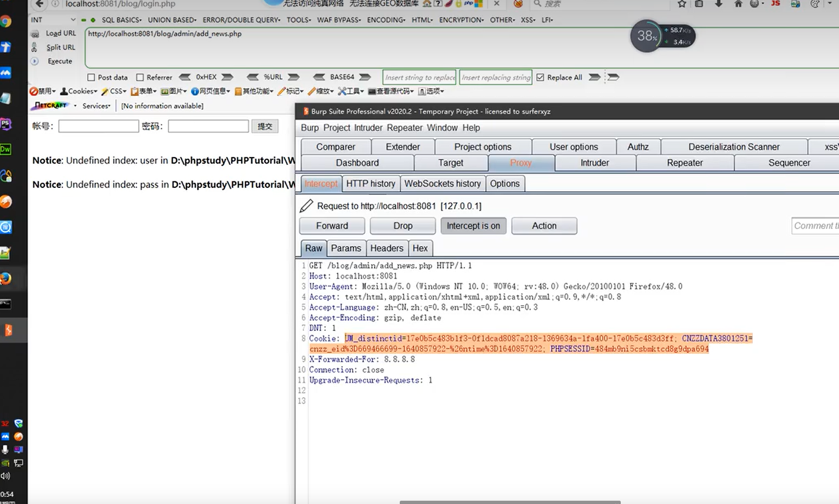The height and width of the screenshot is (504, 839).
Task: Click the browser home icon
Action: 738,4
